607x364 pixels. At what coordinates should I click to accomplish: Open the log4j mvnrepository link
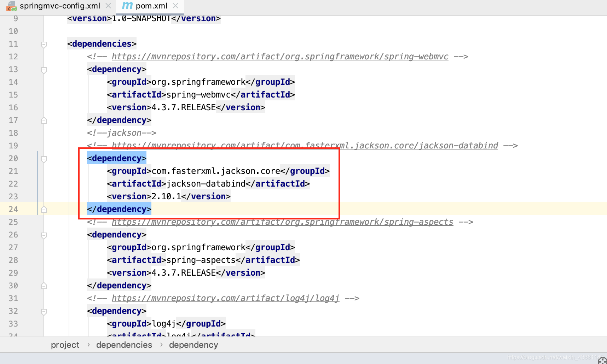tap(226, 298)
